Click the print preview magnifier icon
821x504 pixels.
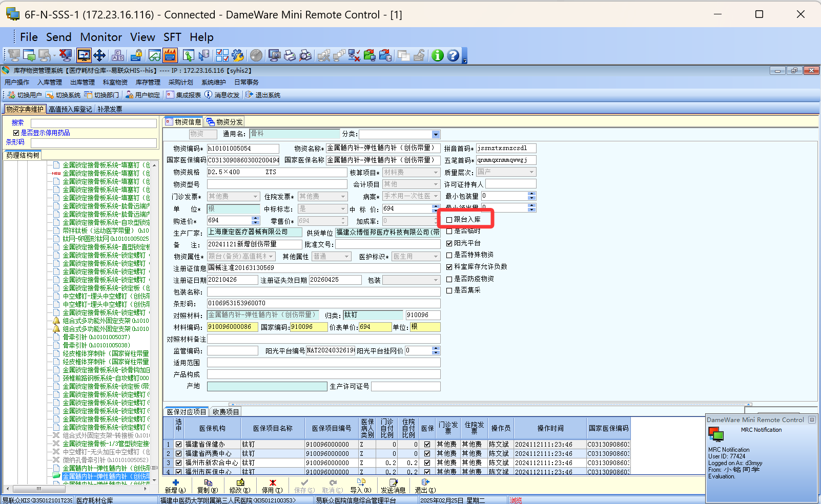pyautogui.click(x=305, y=55)
